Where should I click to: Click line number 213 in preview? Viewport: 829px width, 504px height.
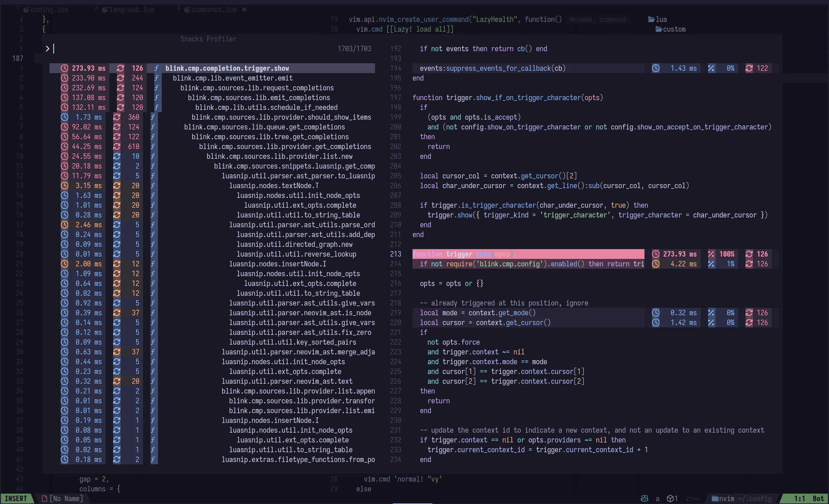pyautogui.click(x=395, y=254)
